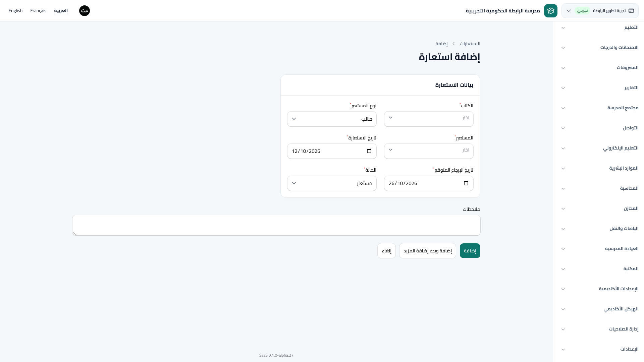Image resolution: width=644 pixels, height=362 pixels.
Task: Open the المستعير borrower dropdown
Action: coord(429,151)
